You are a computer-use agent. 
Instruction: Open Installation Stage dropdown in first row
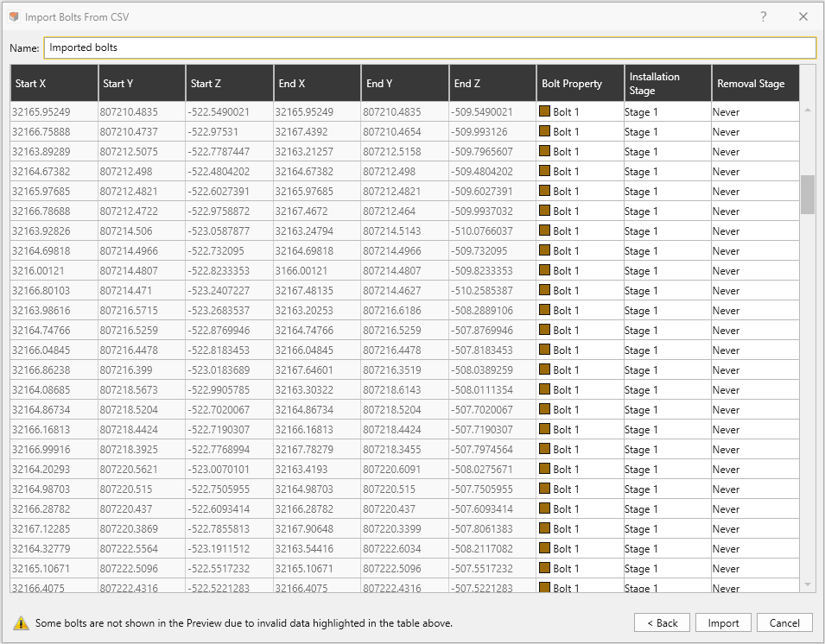[667, 112]
